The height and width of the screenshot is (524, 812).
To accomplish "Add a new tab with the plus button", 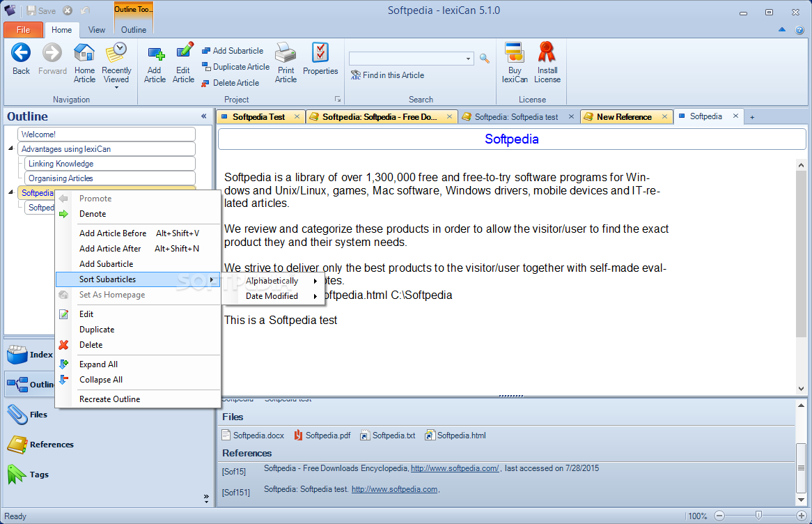I will coord(752,117).
